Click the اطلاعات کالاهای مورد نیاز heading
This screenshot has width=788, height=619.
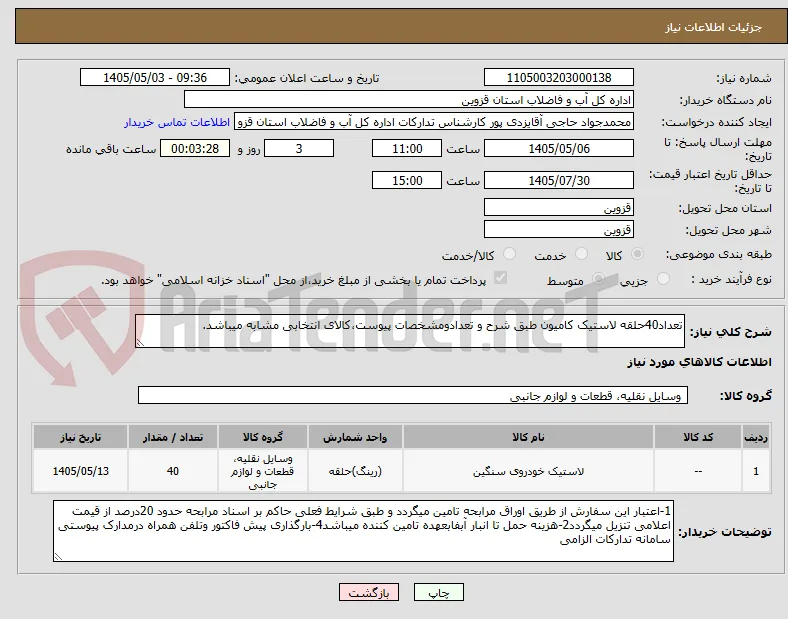(x=699, y=362)
